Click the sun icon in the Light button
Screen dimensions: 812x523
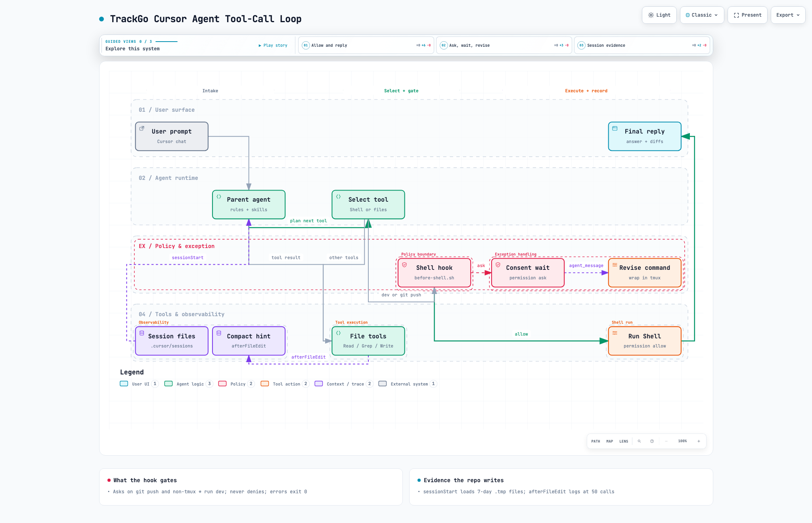(x=651, y=15)
